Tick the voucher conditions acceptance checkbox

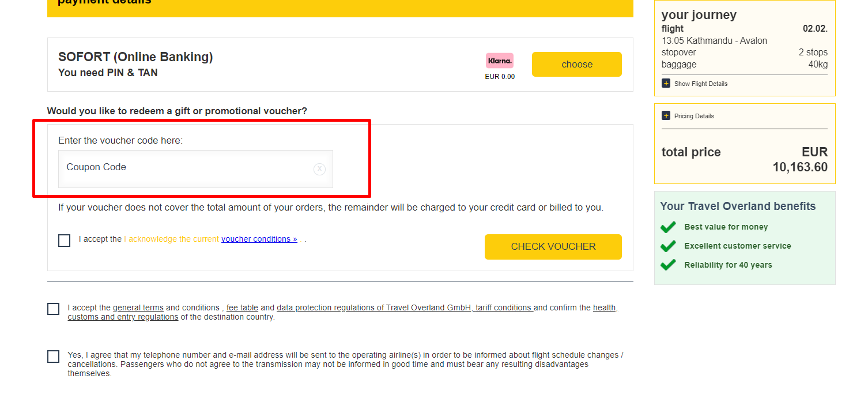[65, 241]
